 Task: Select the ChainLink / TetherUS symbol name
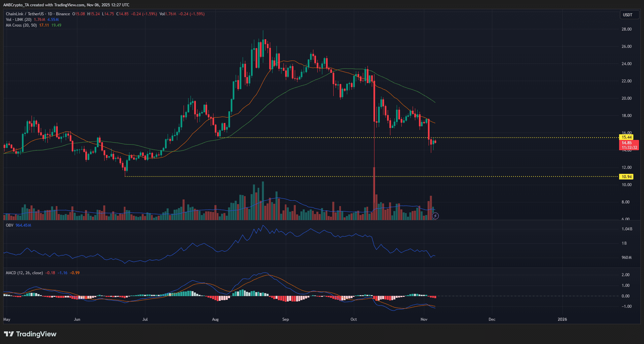coord(25,14)
